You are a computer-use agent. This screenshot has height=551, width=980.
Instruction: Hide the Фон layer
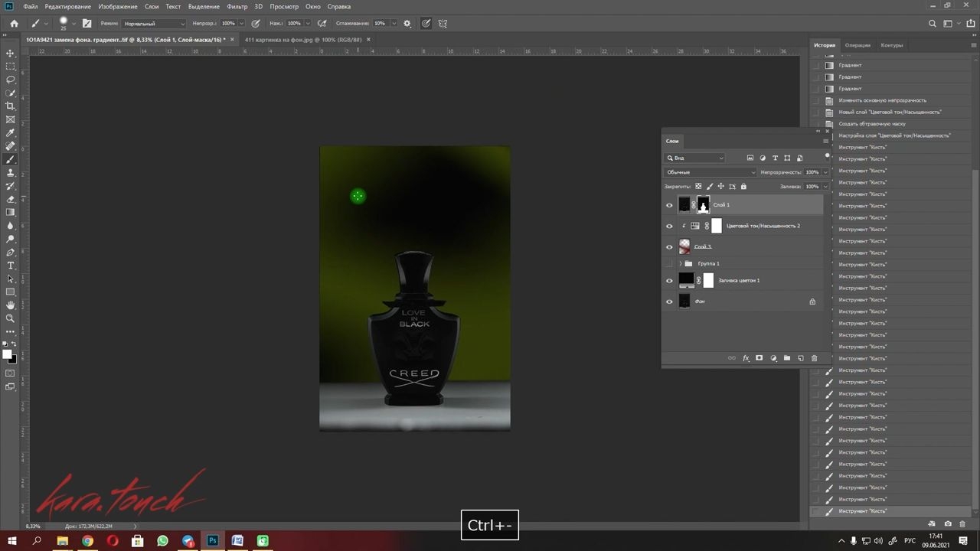click(x=669, y=302)
